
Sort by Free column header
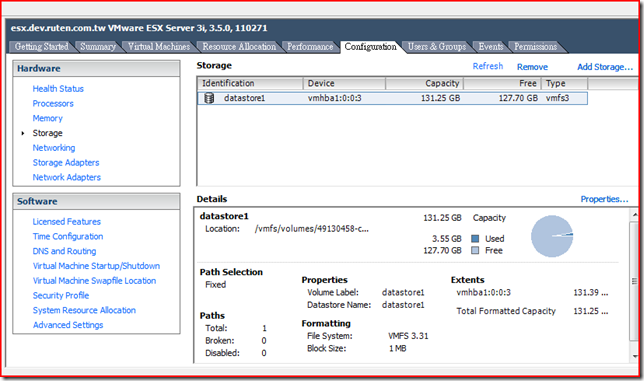click(x=503, y=83)
